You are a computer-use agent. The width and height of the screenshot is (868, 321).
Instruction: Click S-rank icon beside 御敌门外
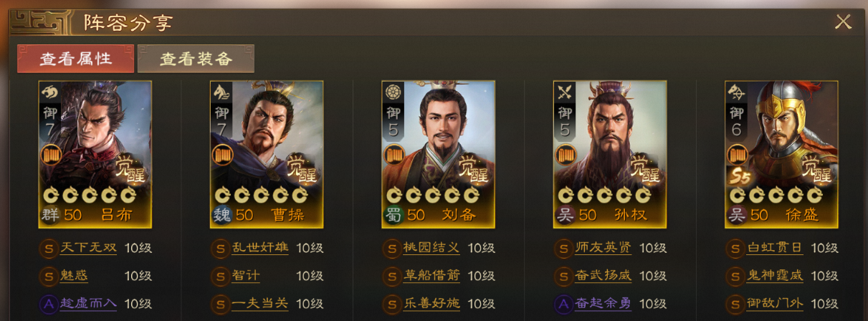tap(735, 304)
